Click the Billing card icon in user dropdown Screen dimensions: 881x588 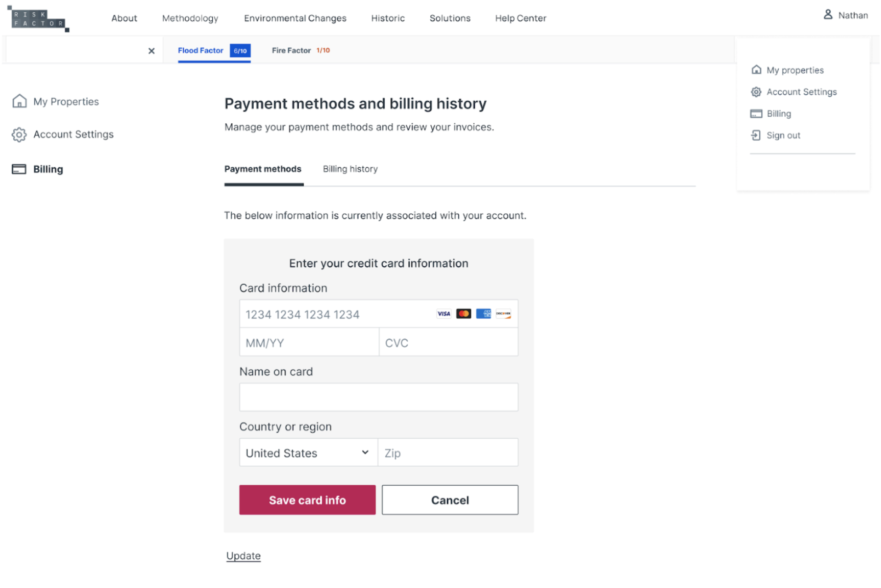click(756, 114)
